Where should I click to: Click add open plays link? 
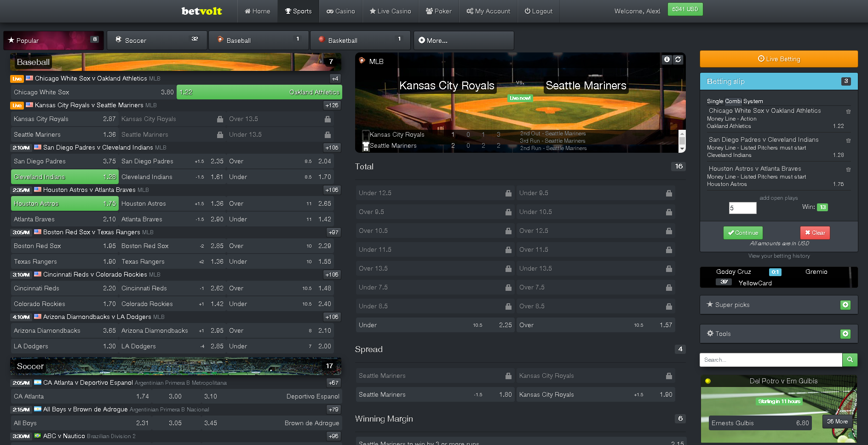click(x=778, y=198)
